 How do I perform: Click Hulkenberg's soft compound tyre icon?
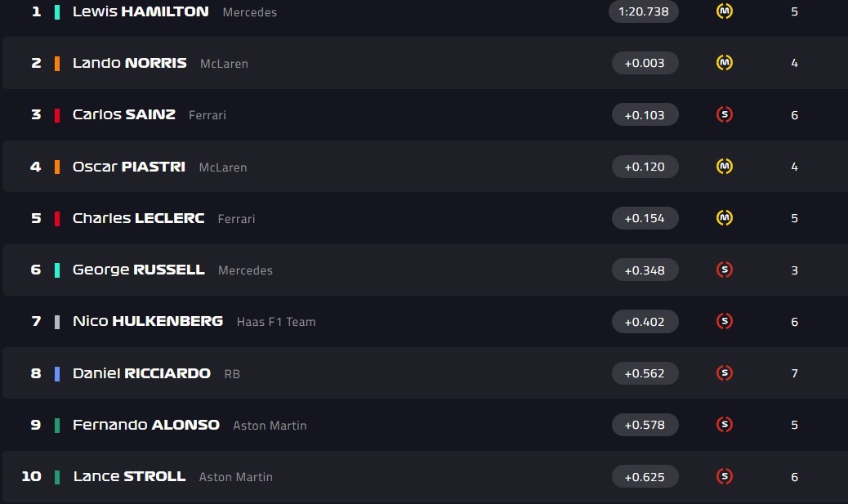(724, 321)
